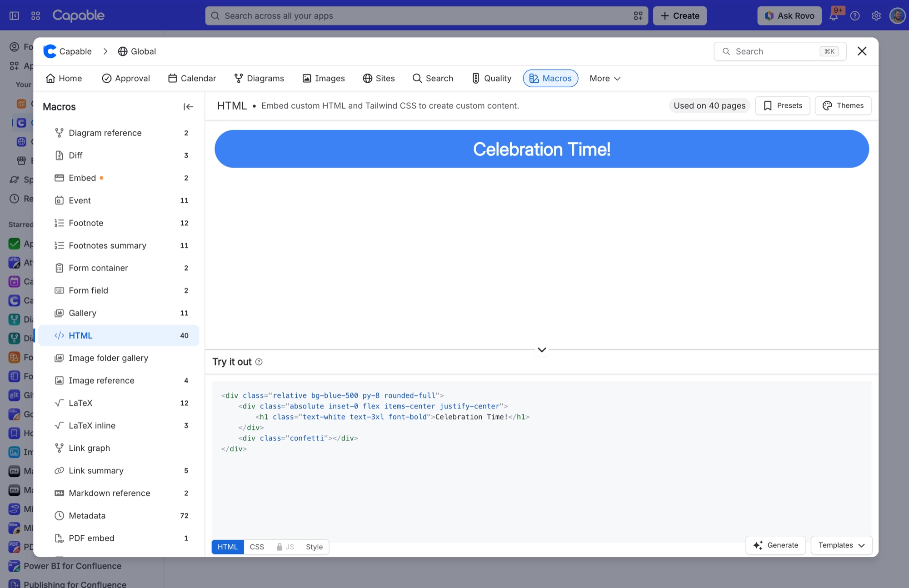Click the Try it out help icon
This screenshot has width=909, height=588.
[x=259, y=362]
